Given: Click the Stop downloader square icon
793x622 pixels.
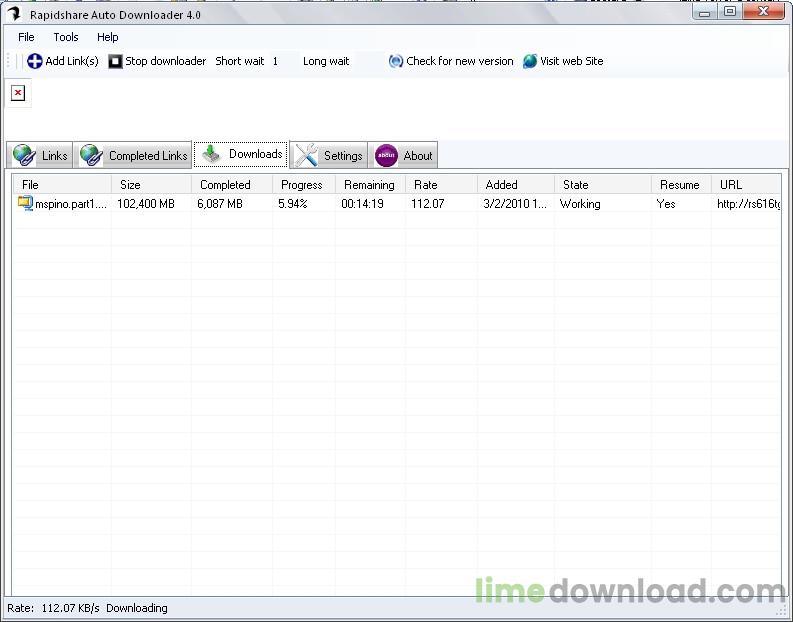Looking at the screenshot, I should 115,61.
